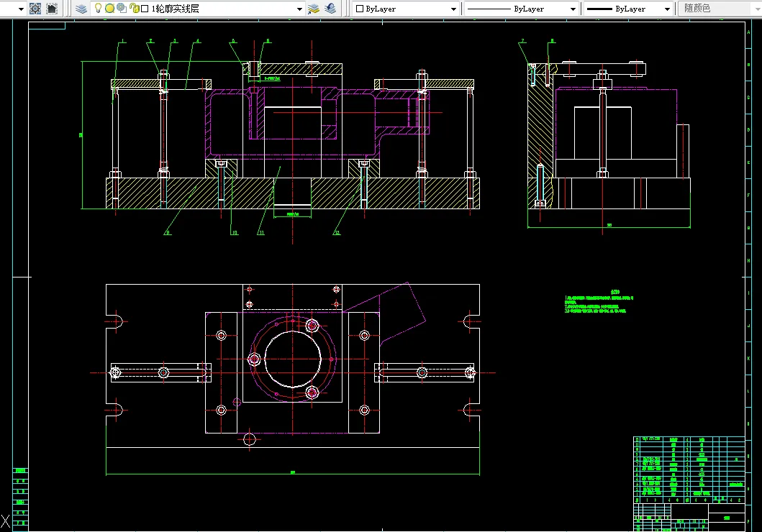Toggle the layer lock padlock icon
Image resolution: width=762 pixels, height=532 pixels.
(x=134, y=8)
